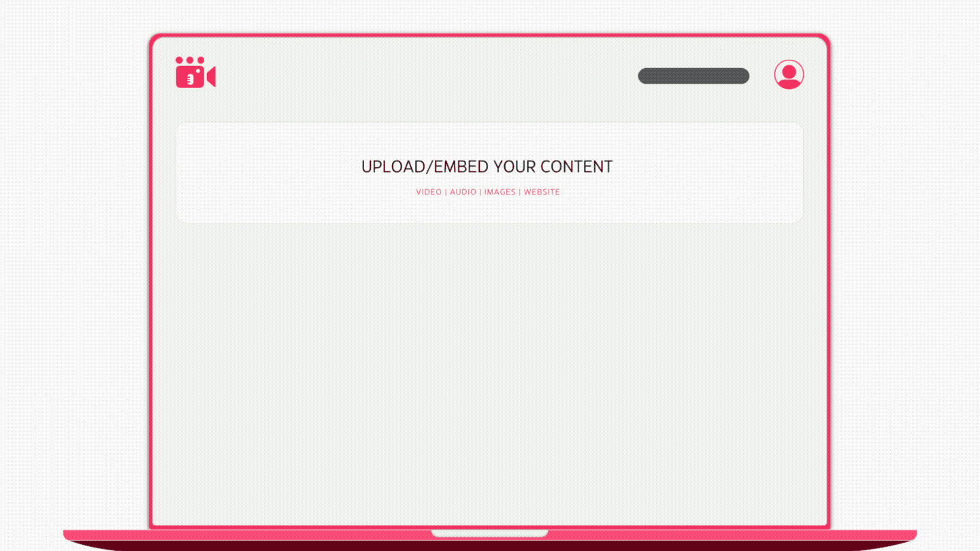This screenshot has height=551, width=980.
Task: Open the user profile avatar icon
Action: tap(789, 75)
